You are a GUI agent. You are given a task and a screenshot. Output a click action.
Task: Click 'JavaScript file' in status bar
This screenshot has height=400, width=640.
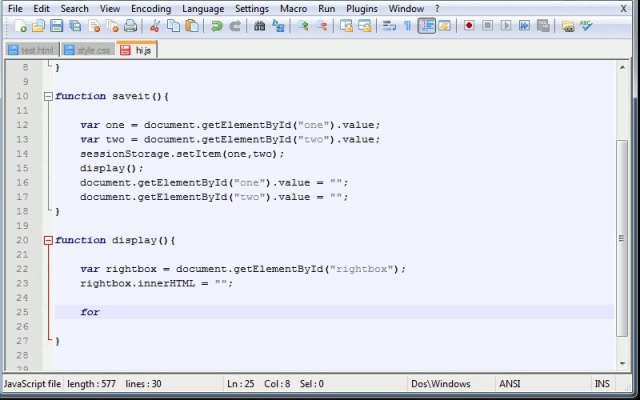32,384
